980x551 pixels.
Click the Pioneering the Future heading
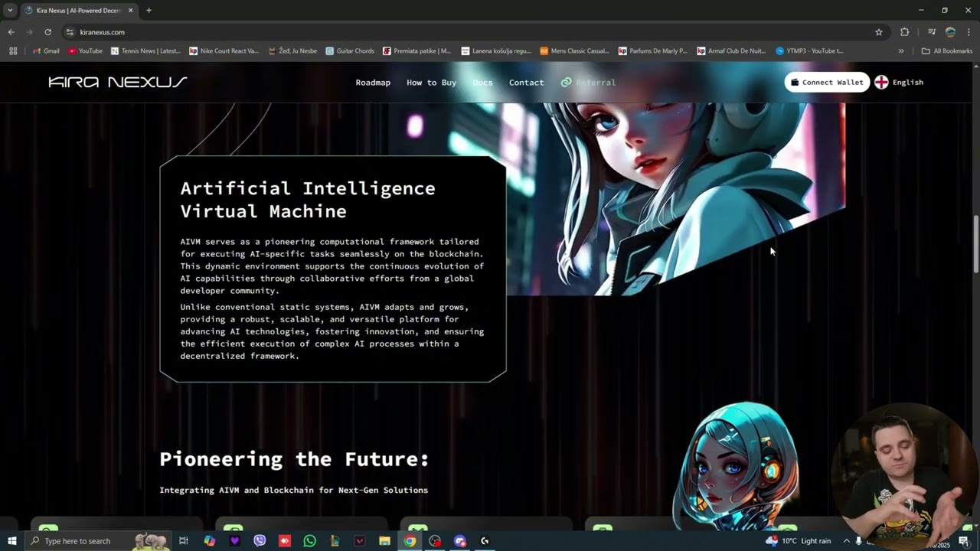coord(294,458)
